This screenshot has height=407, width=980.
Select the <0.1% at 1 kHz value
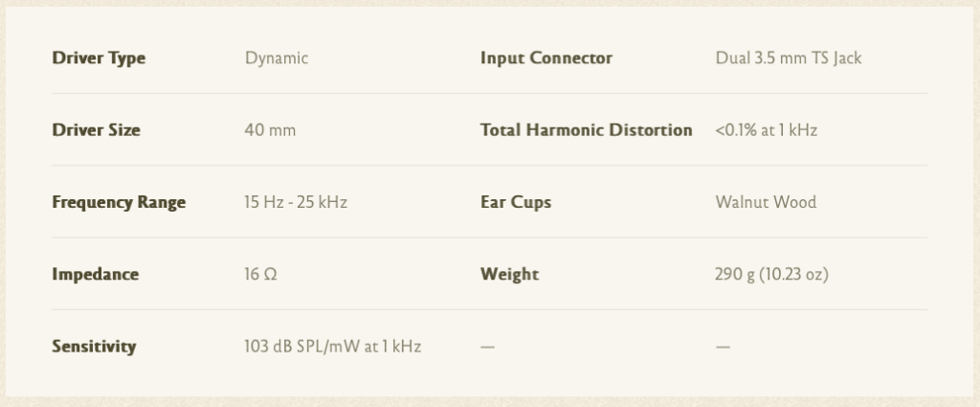[x=766, y=129]
